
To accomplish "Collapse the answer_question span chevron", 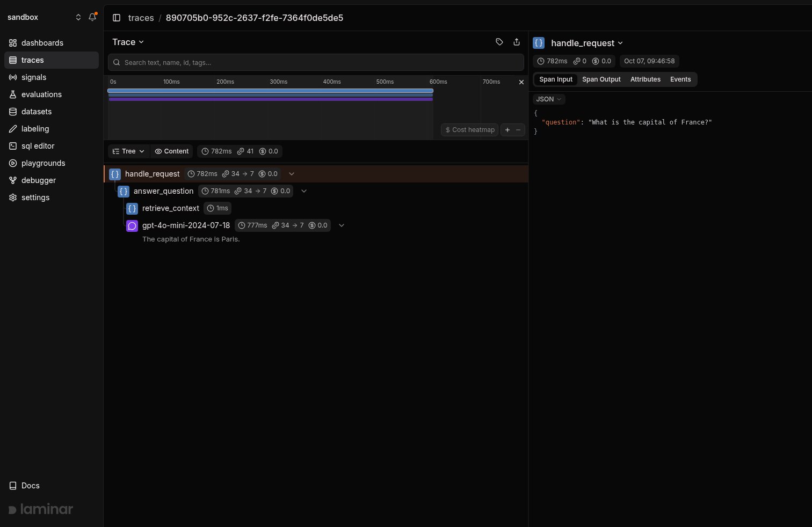I will (x=304, y=191).
